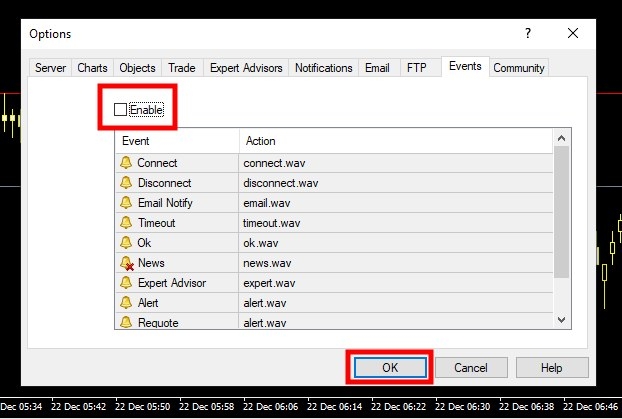Tick the Enable checkbox for events
The width and height of the screenshot is (622, 419).
click(x=121, y=110)
